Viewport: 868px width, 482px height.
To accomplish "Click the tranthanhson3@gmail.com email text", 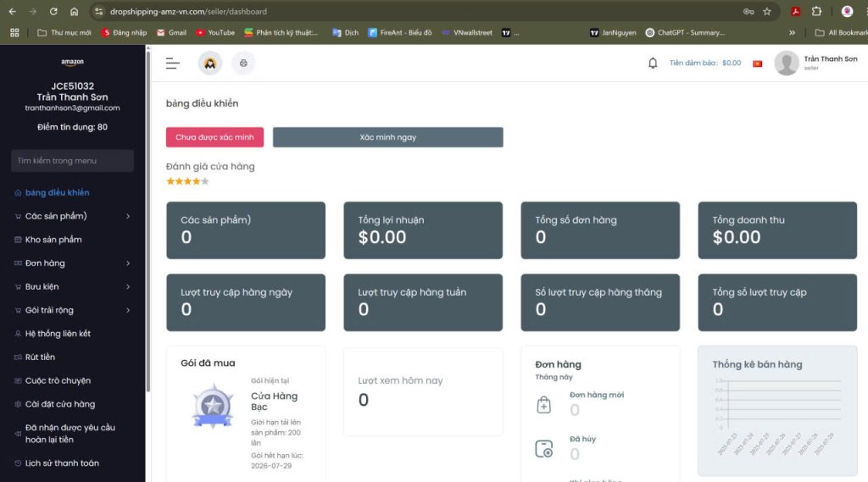I will tap(73, 108).
